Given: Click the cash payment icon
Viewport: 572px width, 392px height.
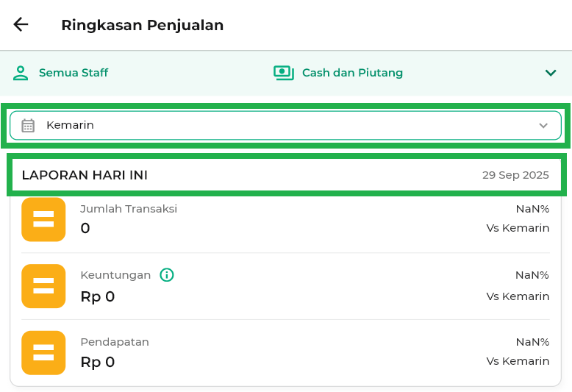Looking at the screenshot, I should 283,73.
